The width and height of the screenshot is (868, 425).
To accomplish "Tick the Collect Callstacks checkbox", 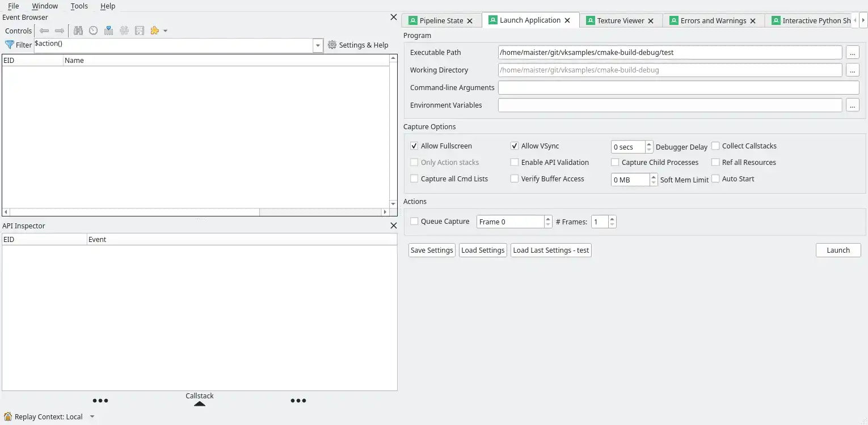I will 715,146.
